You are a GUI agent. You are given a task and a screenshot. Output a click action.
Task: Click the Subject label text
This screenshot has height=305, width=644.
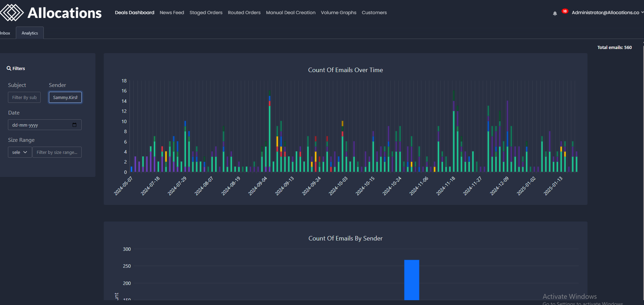coord(17,85)
